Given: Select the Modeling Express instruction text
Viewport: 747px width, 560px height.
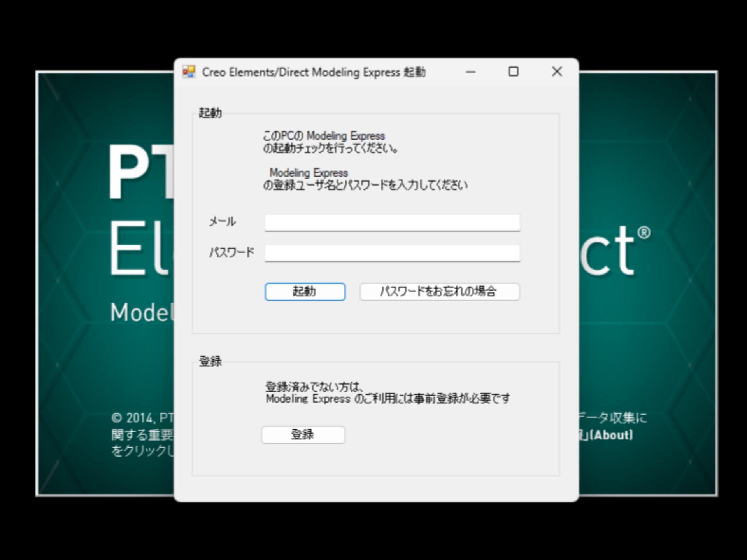Looking at the screenshot, I should click(366, 179).
